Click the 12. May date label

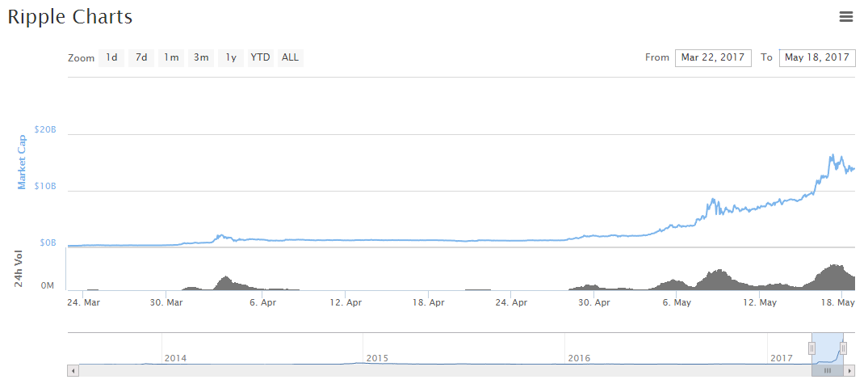pos(760,302)
